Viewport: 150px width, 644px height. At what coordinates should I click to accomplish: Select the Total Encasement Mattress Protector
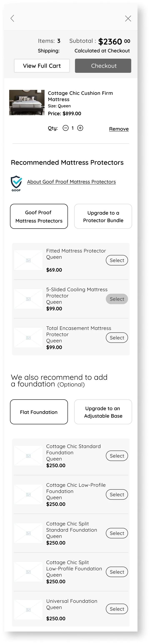117,338
